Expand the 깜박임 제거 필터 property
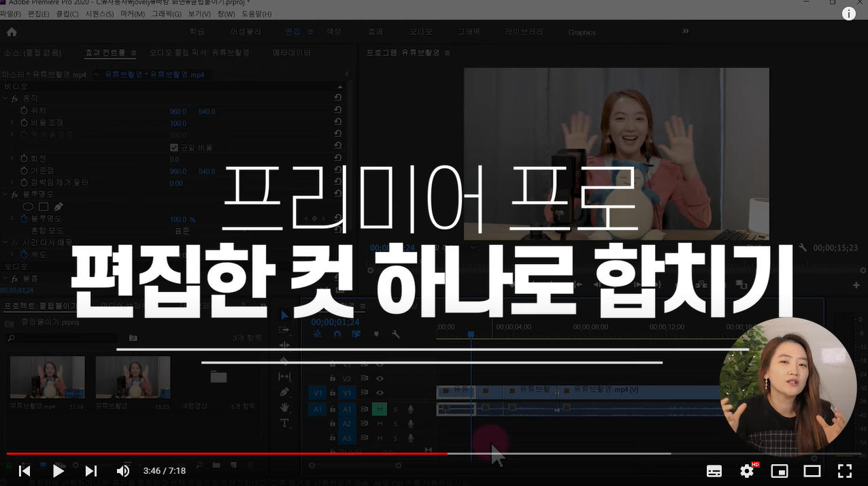The height and width of the screenshot is (486, 868). click(x=12, y=183)
